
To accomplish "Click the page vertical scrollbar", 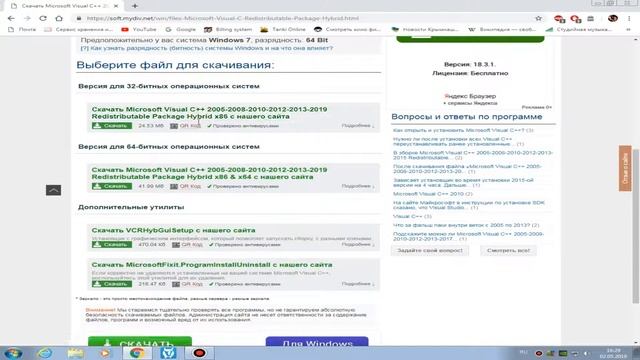I will (636, 227).
